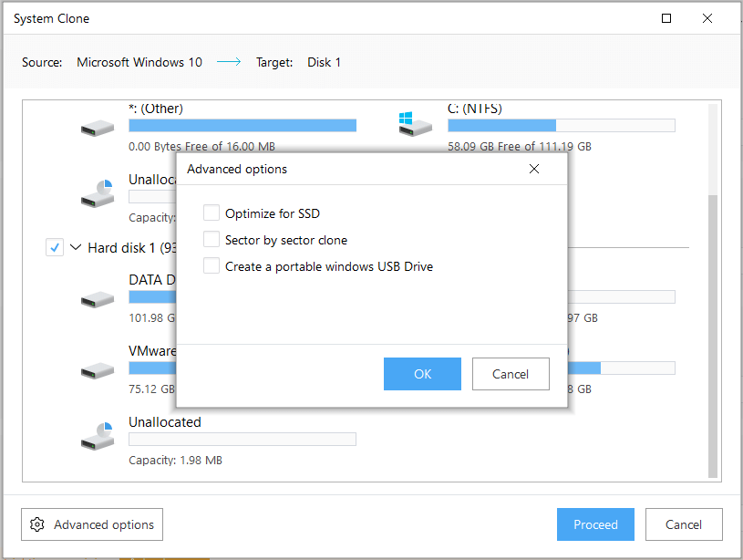Screen dimensions: 743x560
Task: Click the C: (NTFS) partition usage bar
Action: coord(562,125)
